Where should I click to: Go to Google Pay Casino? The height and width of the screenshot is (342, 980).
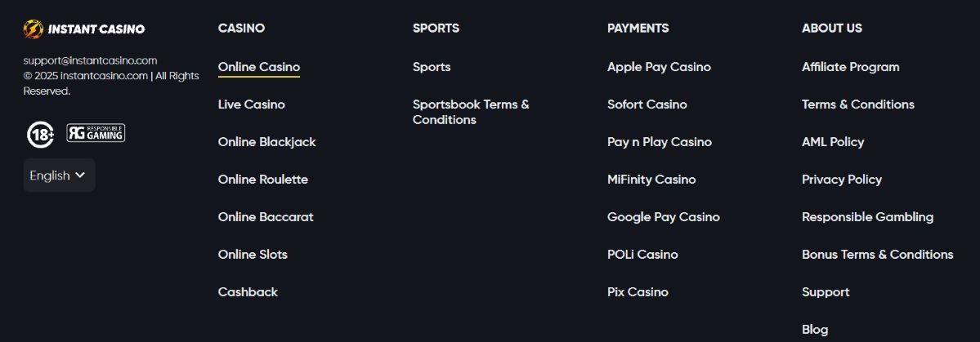tap(663, 216)
